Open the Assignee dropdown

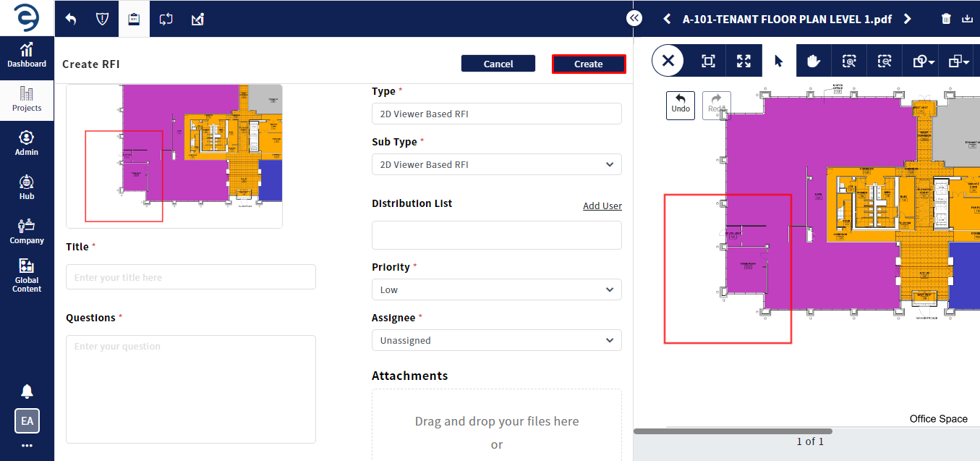(496, 340)
